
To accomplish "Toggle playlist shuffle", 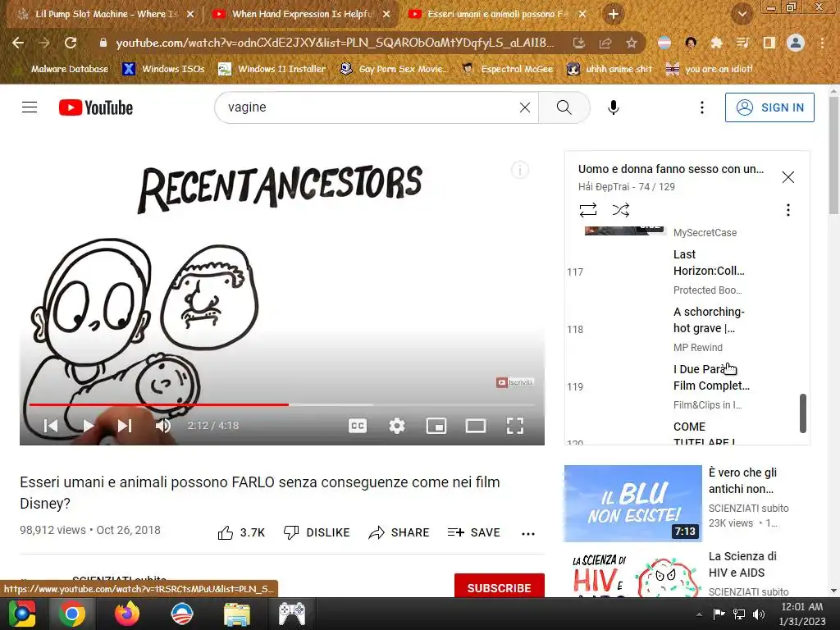I will pyautogui.click(x=621, y=209).
